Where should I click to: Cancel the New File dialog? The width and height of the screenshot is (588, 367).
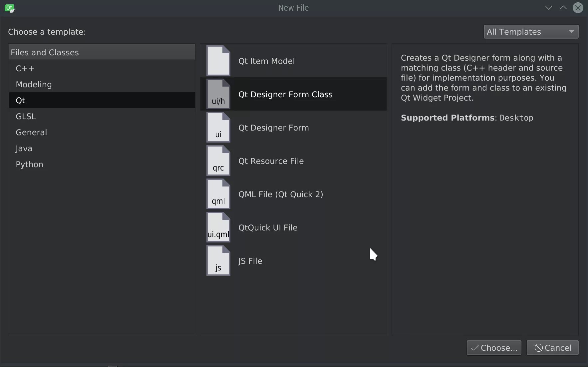[552, 348]
